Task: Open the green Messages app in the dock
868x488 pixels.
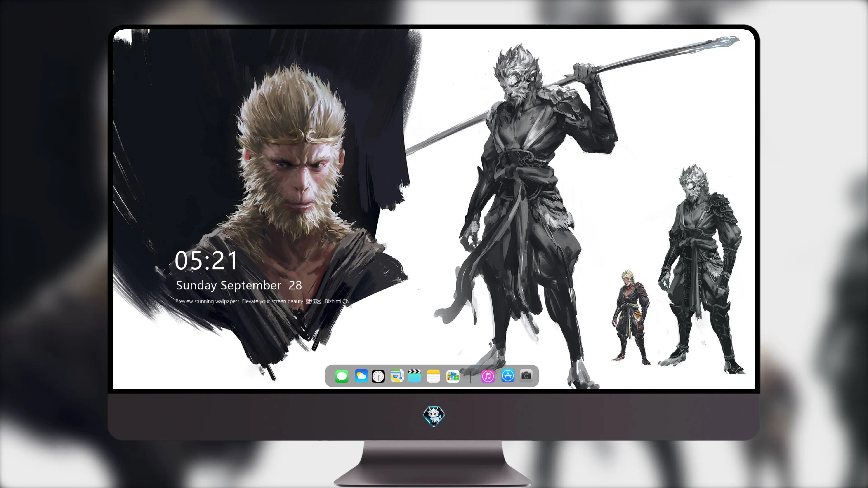Action: pyautogui.click(x=342, y=376)
